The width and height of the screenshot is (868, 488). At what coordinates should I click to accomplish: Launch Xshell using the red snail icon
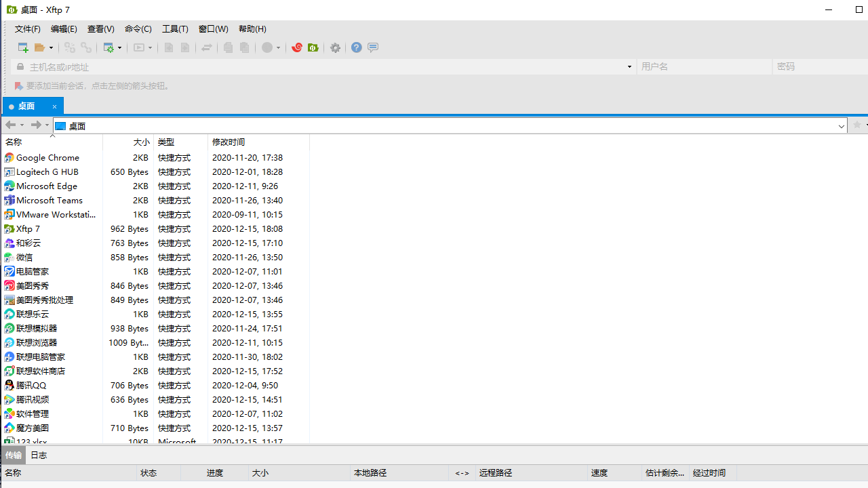point(297,47)
